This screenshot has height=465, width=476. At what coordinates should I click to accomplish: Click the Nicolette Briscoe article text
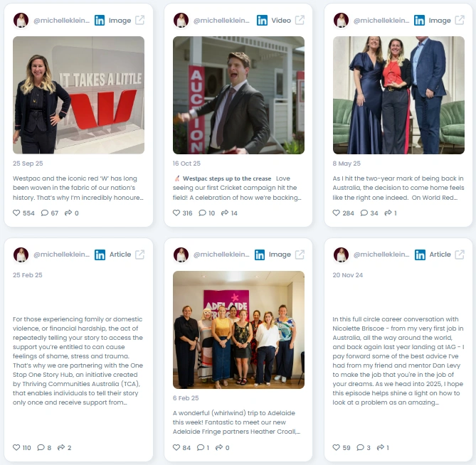pos(398,360)
